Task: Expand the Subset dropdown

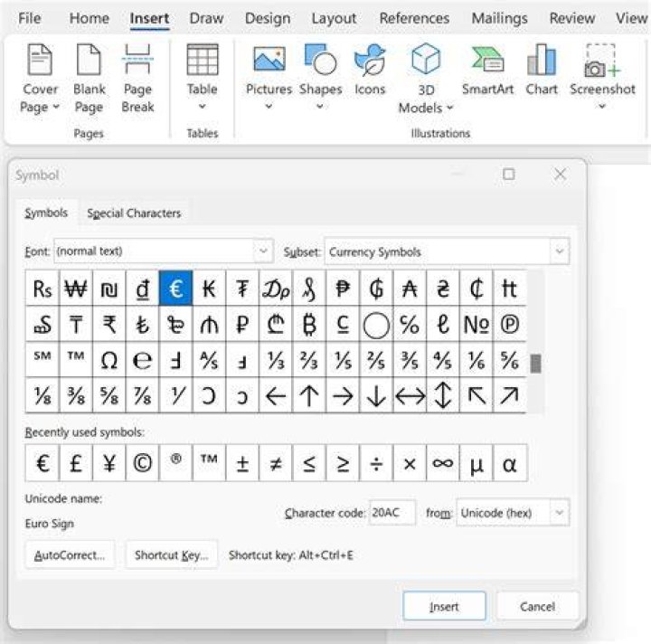Action: pos(560,251)
